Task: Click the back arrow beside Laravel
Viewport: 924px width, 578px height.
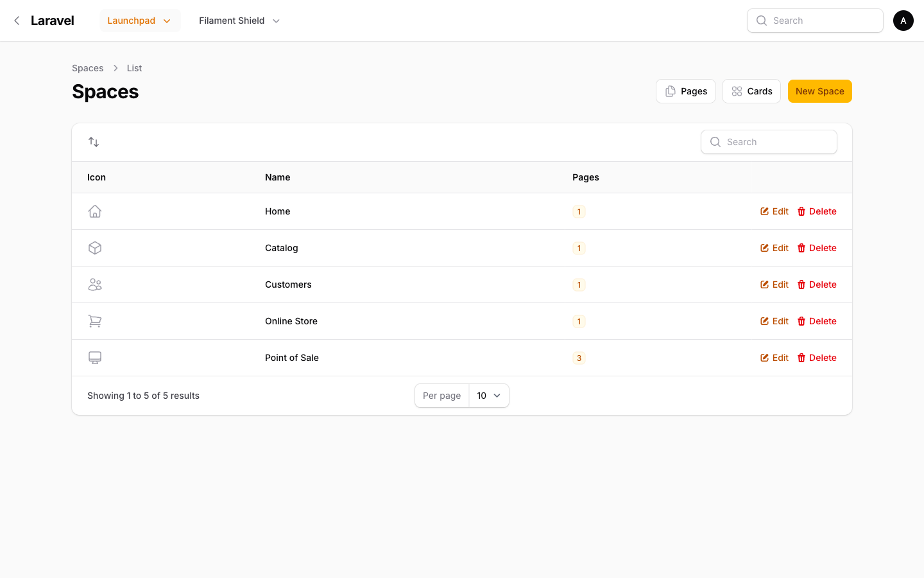Action: pos(17,21)
